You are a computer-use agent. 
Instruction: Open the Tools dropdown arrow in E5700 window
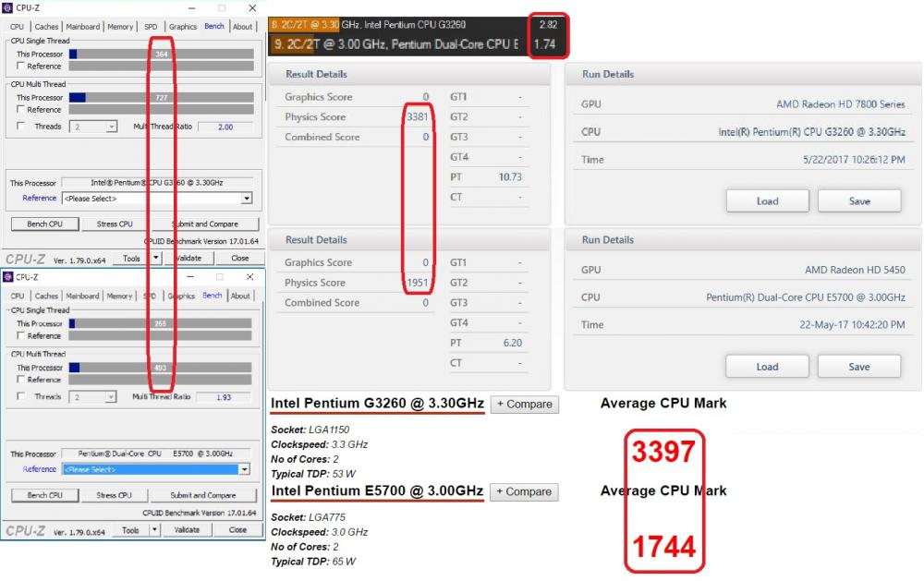pyautogui.click(x=153, y=530)
